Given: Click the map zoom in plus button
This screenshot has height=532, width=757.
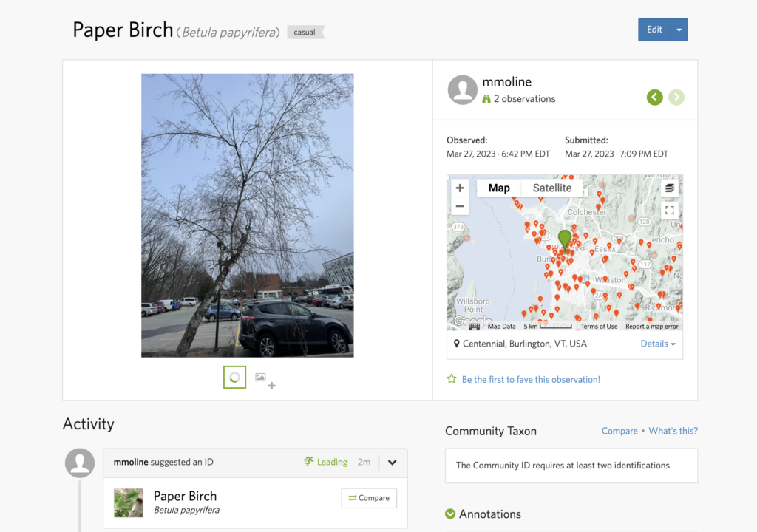Looking at the screenshot, I should coord(460,188).
